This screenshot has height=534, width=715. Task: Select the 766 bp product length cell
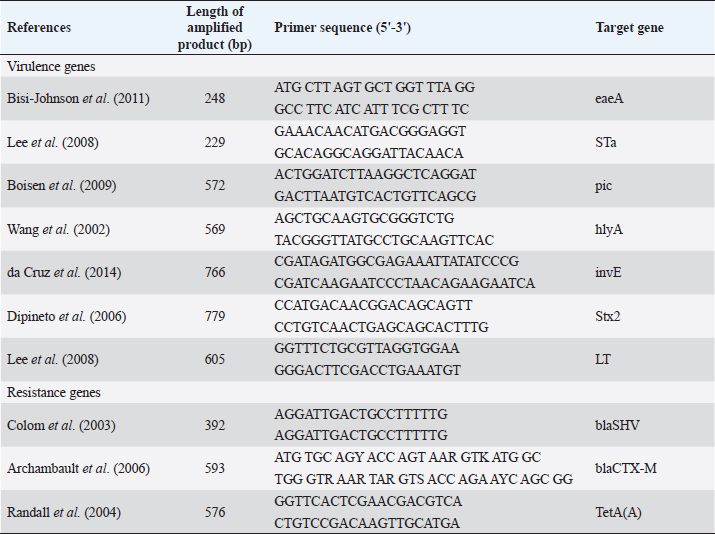click(214, 272)
